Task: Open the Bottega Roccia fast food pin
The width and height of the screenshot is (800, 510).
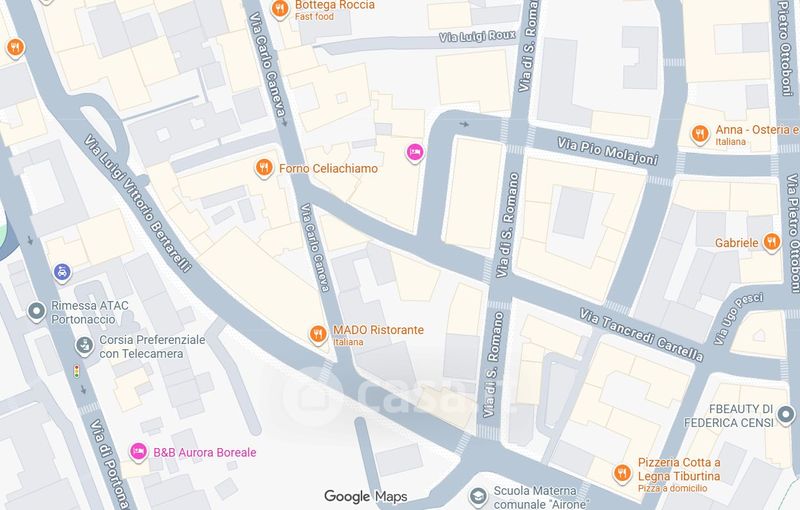Action: point(280,9)
